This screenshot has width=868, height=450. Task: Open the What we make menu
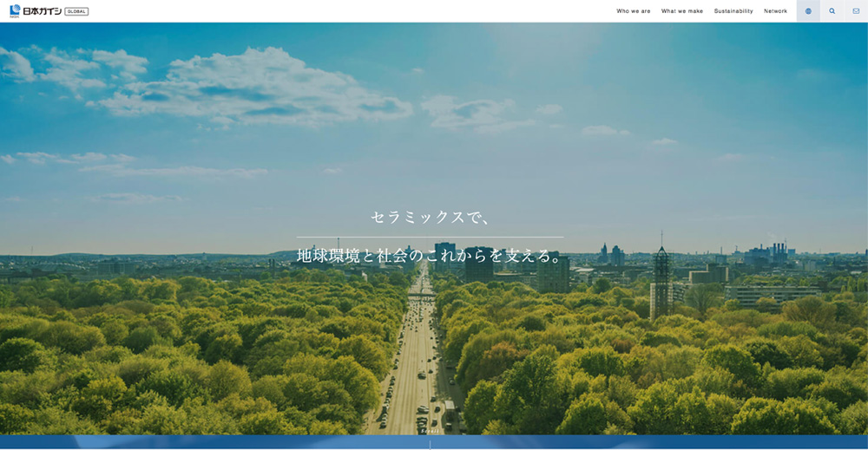tap(681, 11)
